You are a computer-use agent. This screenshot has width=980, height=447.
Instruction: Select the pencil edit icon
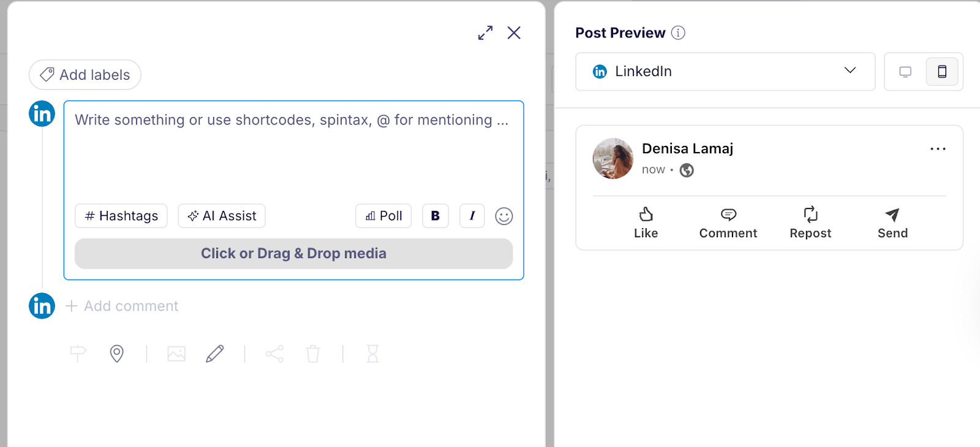click(x=214, y=354)
